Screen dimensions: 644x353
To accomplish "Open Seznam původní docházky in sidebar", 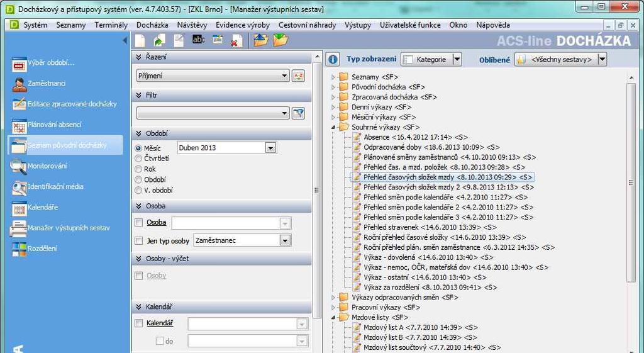I will (x=65, y=145).
